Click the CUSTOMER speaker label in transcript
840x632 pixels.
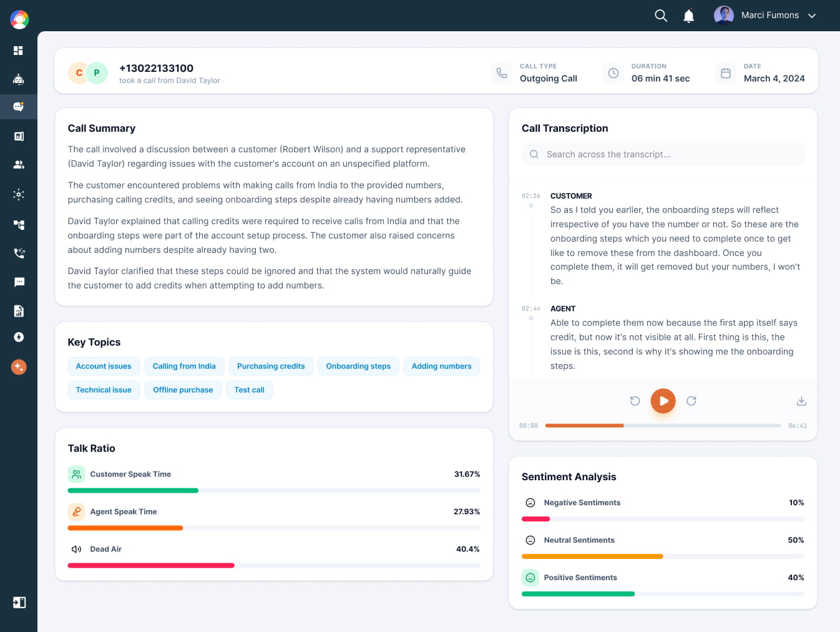[x=571, y=196]
